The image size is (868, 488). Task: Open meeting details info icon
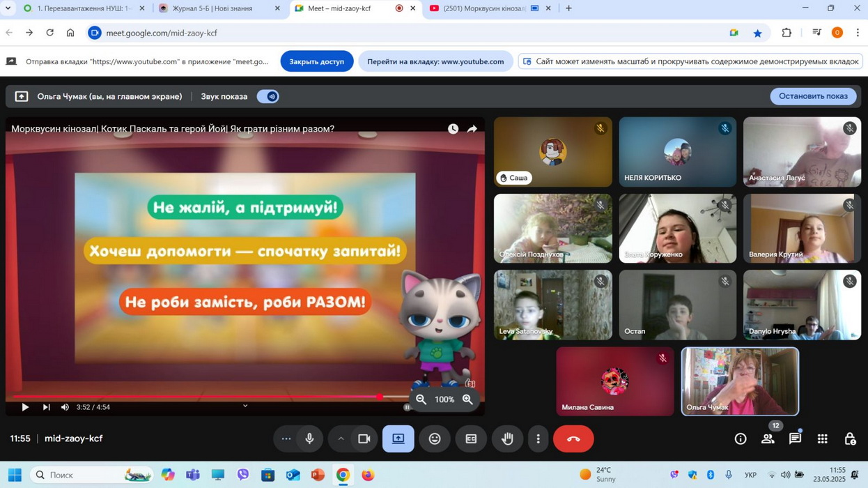[x=741, y=439]
